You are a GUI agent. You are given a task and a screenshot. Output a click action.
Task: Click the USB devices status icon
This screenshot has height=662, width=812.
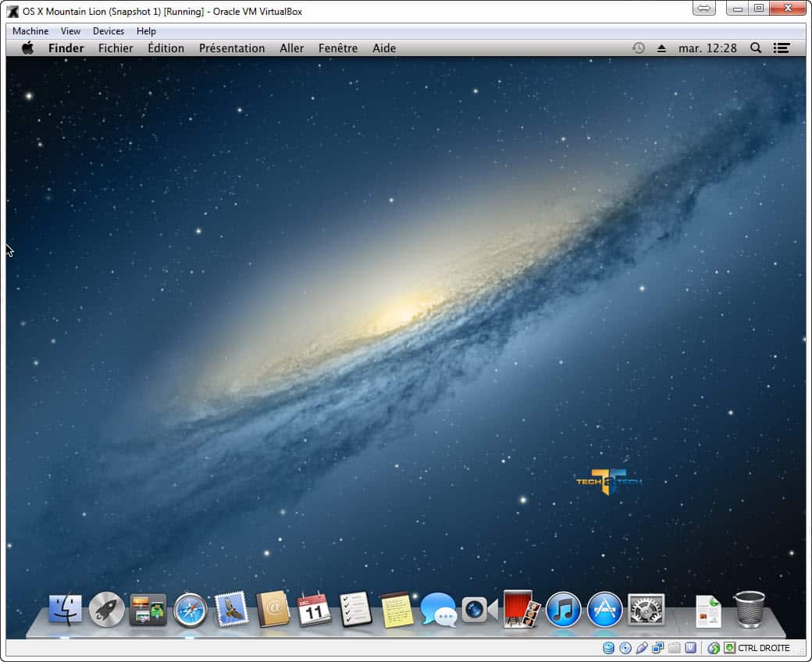(642, 647)
